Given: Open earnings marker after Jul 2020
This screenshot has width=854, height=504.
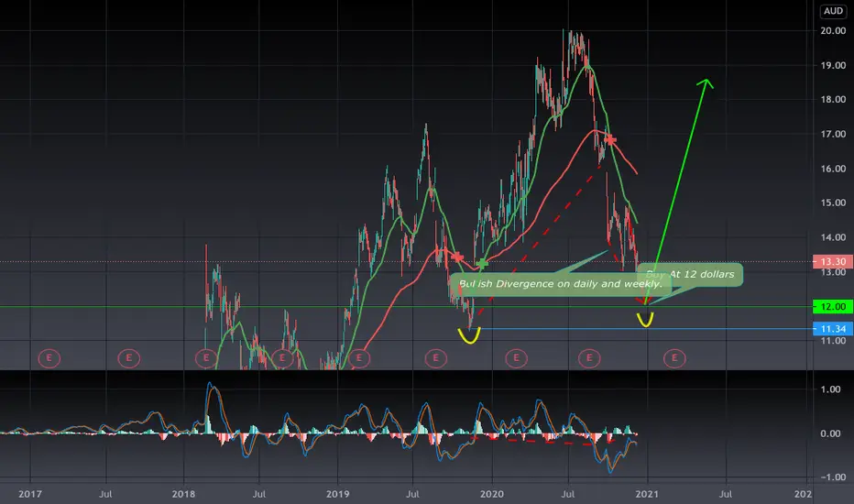Looking at the screenshot, I should pyautogui.click(x=589, y=358).
